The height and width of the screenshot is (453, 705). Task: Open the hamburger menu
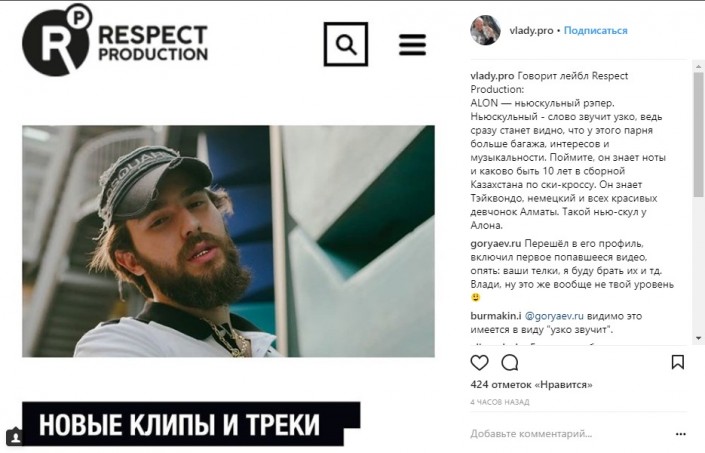click(412, 44)
